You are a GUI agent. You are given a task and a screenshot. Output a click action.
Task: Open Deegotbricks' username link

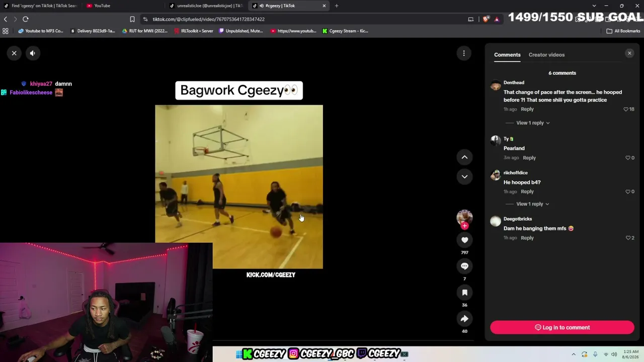(518, 219)
